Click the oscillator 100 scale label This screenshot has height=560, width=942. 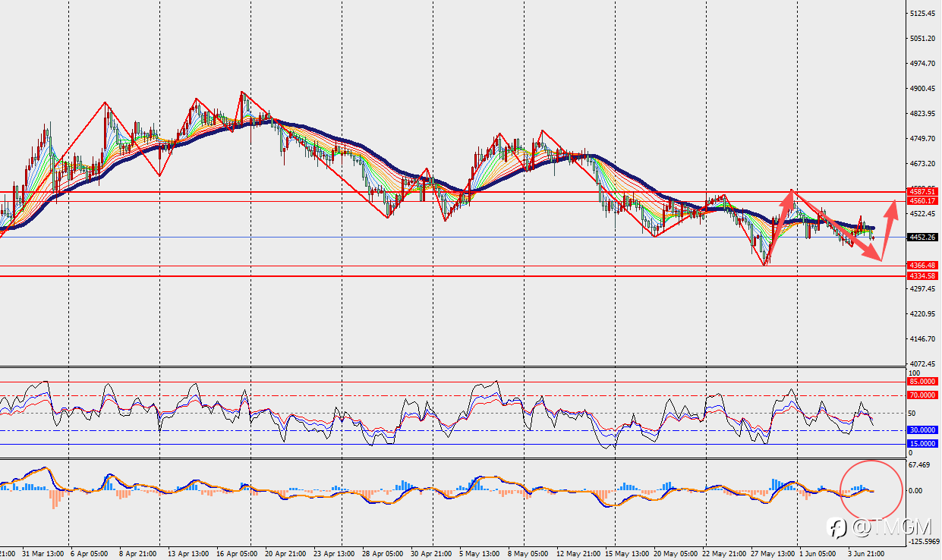tap(915, 373)
